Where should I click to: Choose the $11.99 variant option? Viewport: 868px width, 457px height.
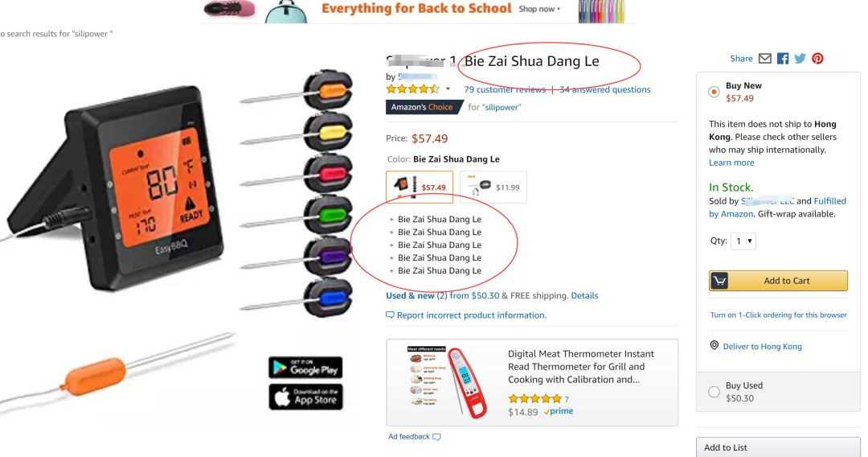pyautogui.click(x=493, y=187)
